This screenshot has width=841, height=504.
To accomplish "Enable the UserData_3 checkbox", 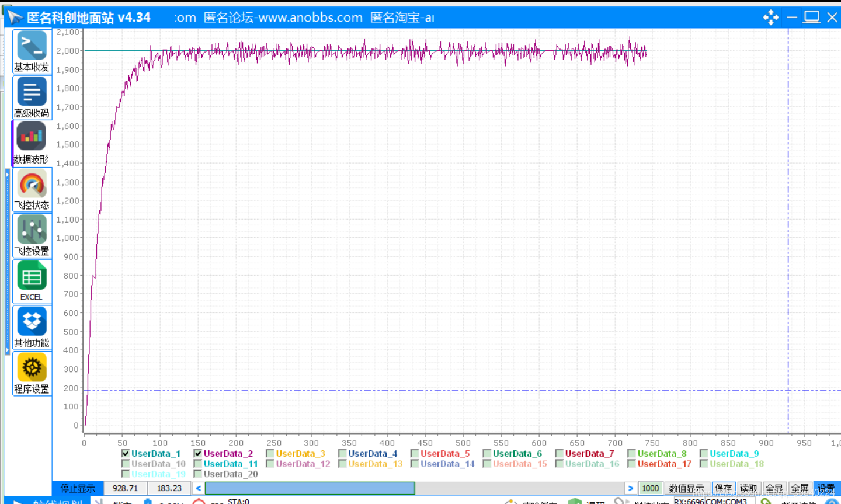I will point(270,453).
